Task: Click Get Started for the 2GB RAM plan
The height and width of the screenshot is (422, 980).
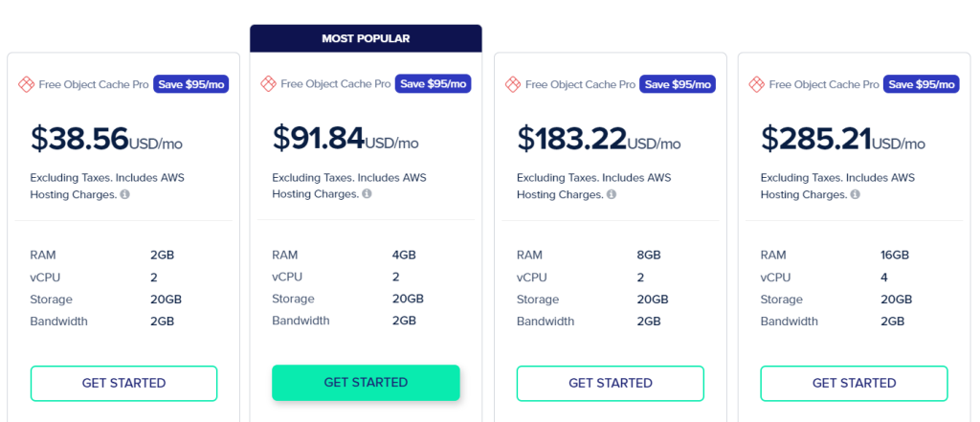Action: 123,383
